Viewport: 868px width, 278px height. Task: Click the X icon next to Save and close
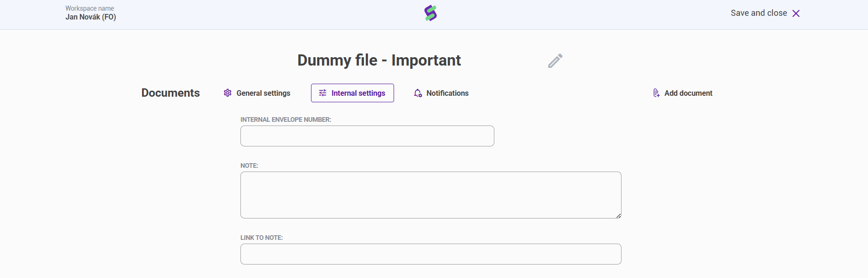pyautogui.click(x=796, y=13)
